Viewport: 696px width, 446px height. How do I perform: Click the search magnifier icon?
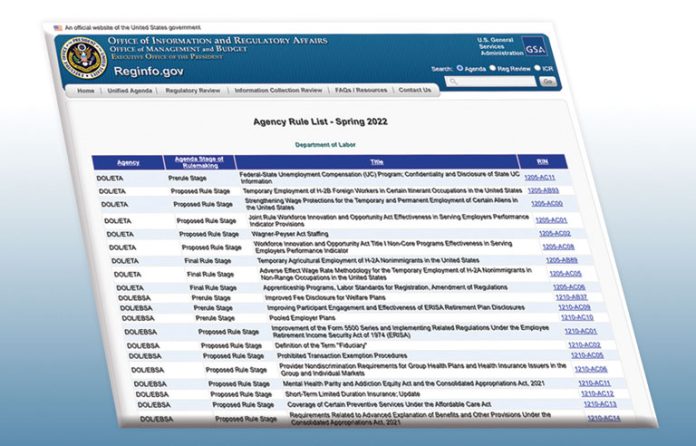coord(453,81)
